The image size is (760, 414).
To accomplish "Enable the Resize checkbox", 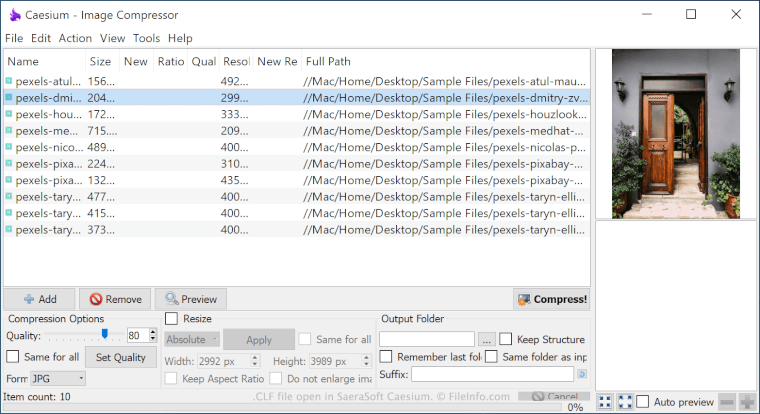I will click(172, 318).
